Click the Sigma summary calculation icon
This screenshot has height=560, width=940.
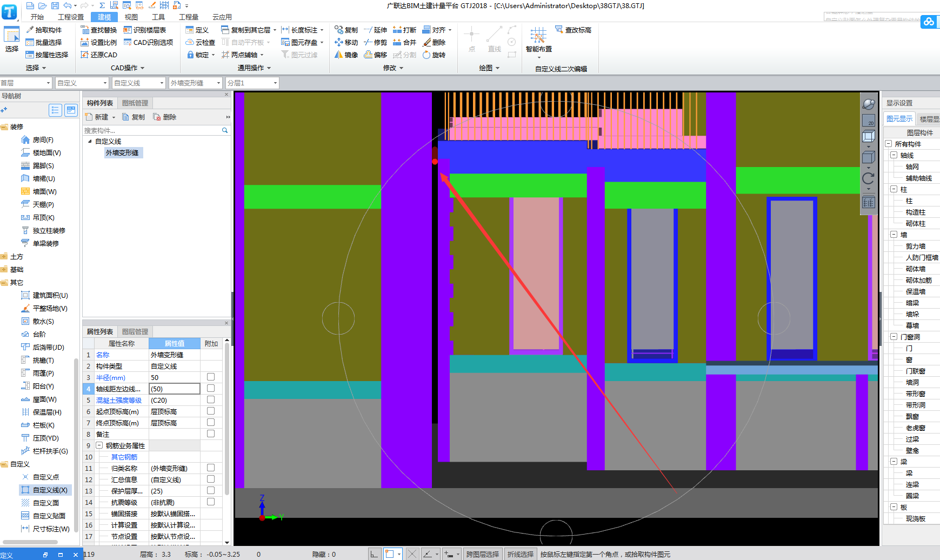pyautogui.click(x=102, y=5)
